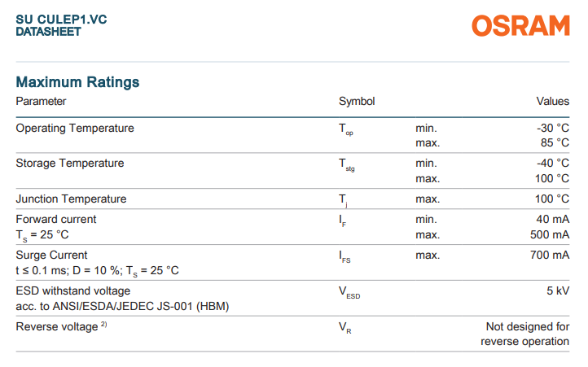The height and width of the screenshot is (367, 588).
Task: Open footnote 2 next to Reverse voltage
Action: tap(104, 325)
